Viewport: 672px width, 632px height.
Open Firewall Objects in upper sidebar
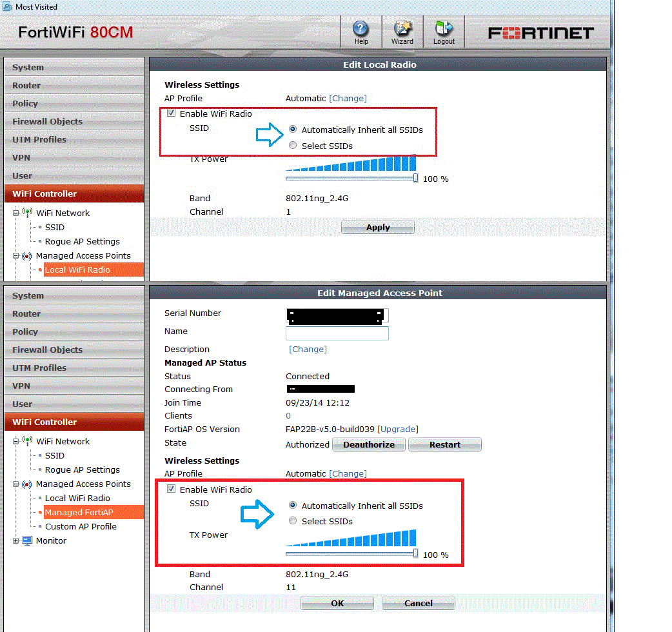(74, 121)
